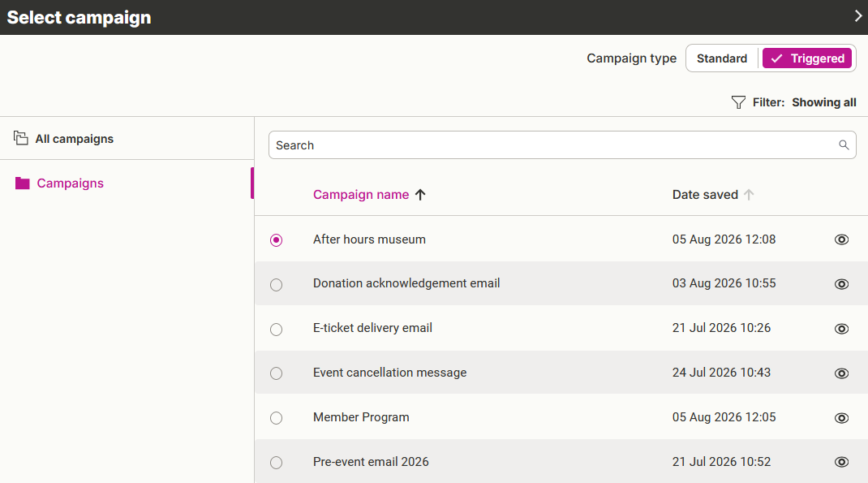Click the date 03 Aug 2026 10:55

point(724,283)
